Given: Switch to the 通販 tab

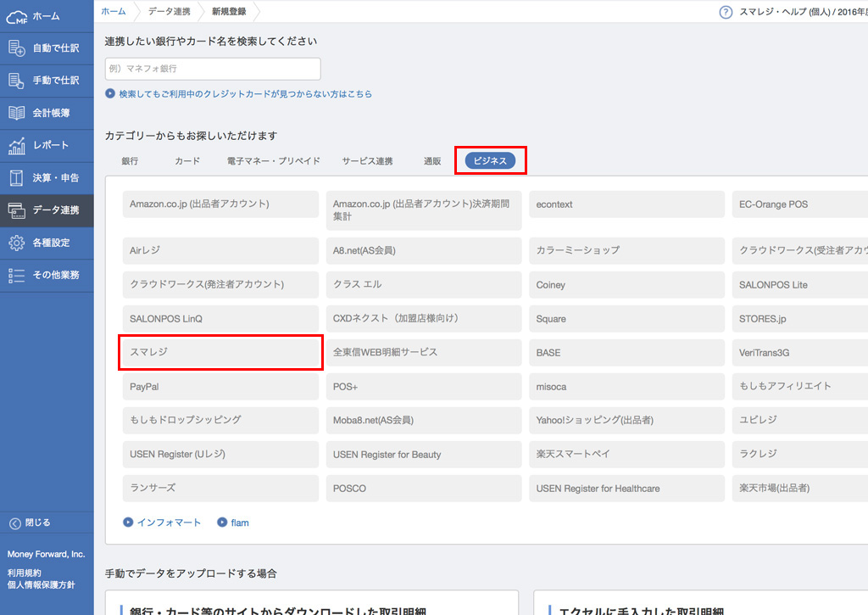Looking at the screenshot, I should 432,161.
